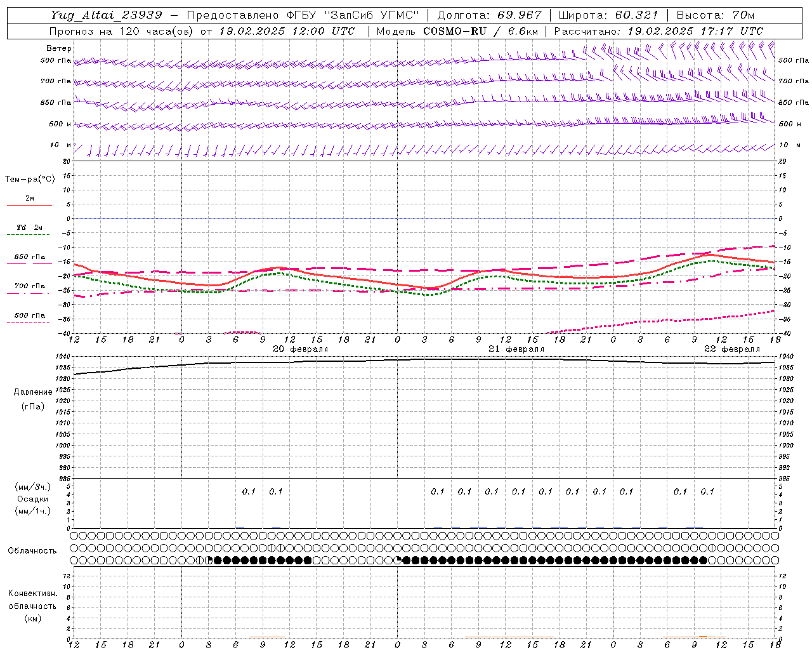Click the Осадки precipitation panel label
This screenshot has width=812, height=650.
point(33,499)
